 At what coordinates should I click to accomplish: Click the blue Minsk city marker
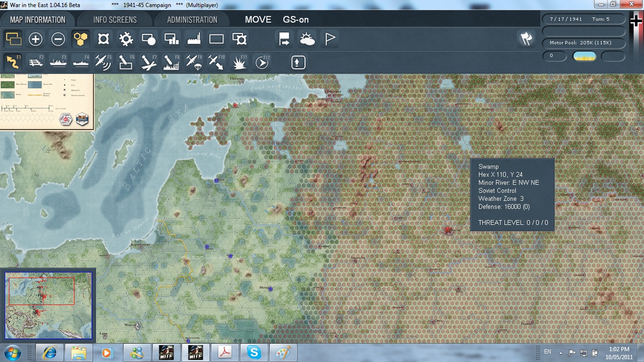click(x=271, y=289)
